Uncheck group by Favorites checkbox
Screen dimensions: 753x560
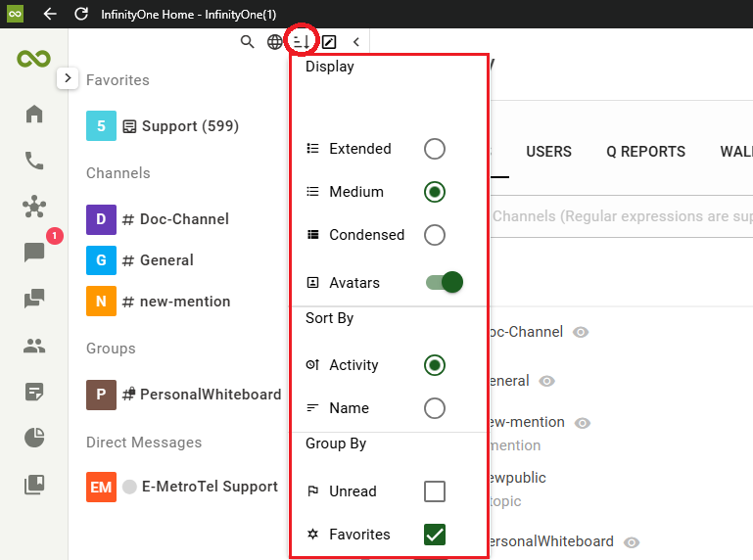435,535
